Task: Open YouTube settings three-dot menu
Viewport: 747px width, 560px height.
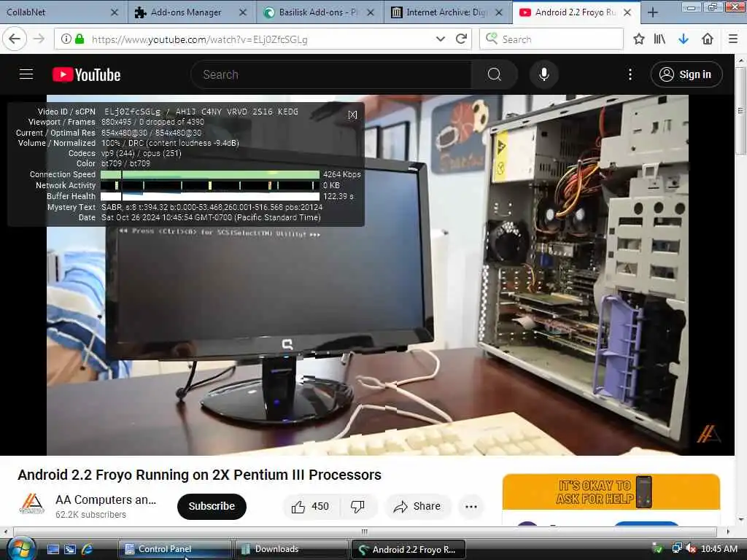Action: coord(630,74)
